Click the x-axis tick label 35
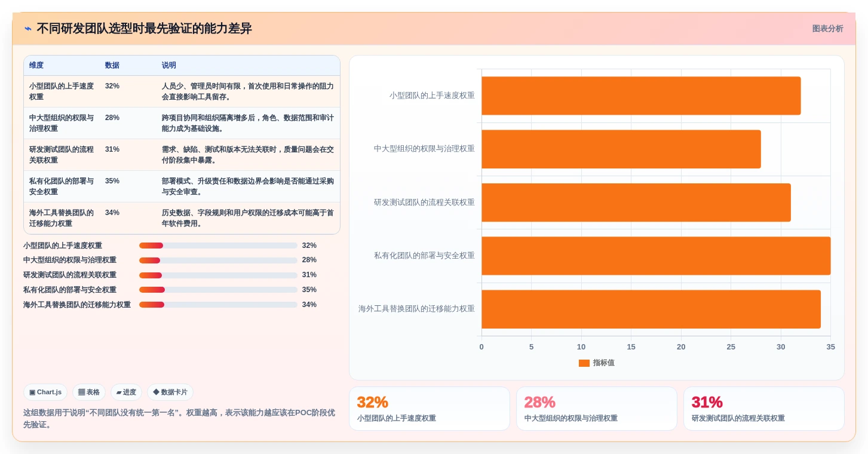The height and width of the screenshot is (454, 868). [x=830, y=347]
